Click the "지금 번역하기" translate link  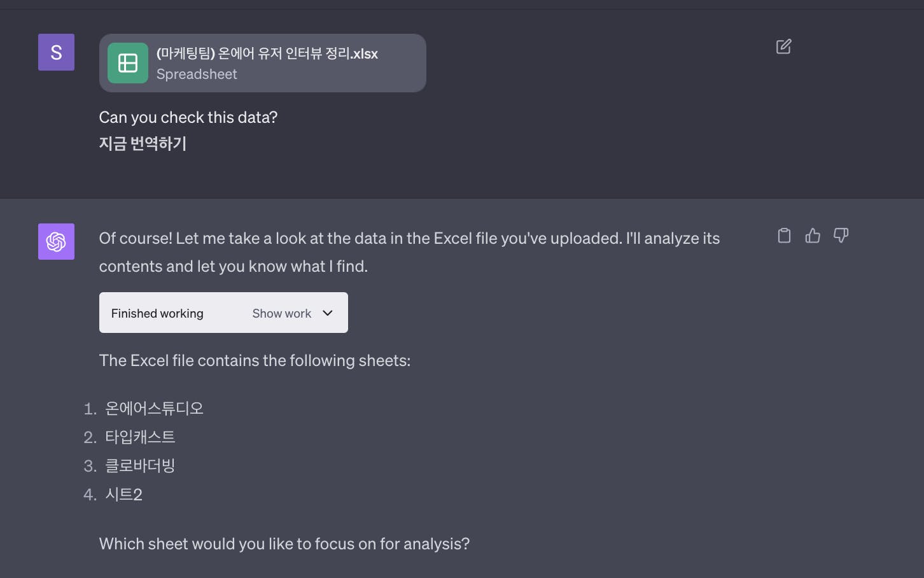coord(143,144)
